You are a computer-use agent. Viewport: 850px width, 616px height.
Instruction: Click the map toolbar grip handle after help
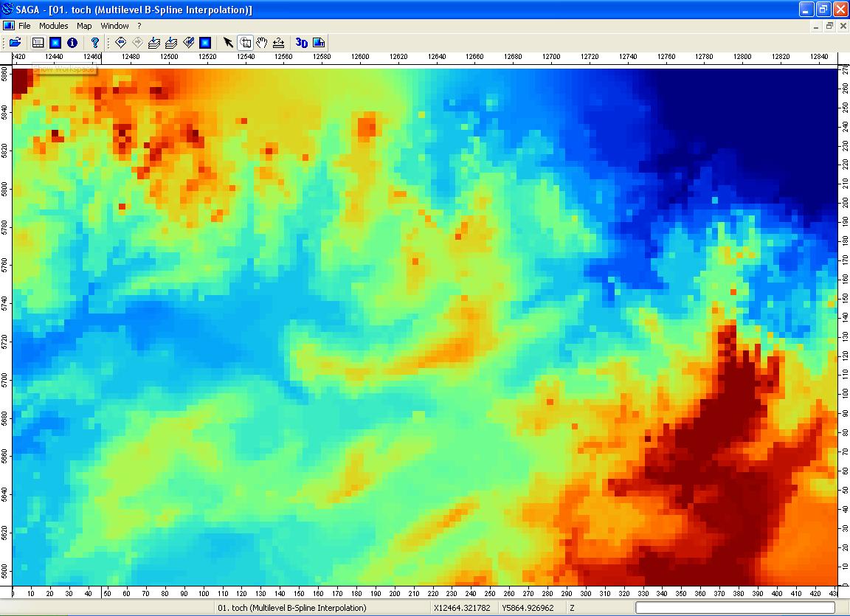point(108,42)
